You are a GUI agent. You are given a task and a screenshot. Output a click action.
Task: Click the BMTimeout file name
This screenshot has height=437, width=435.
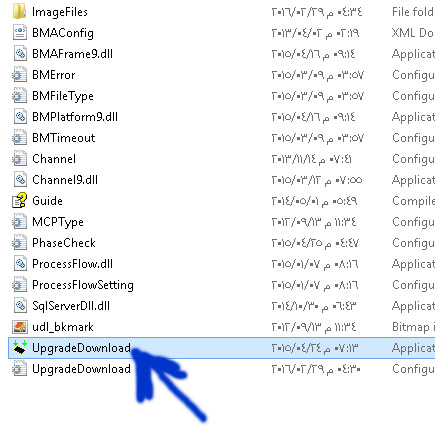(63, 138)
